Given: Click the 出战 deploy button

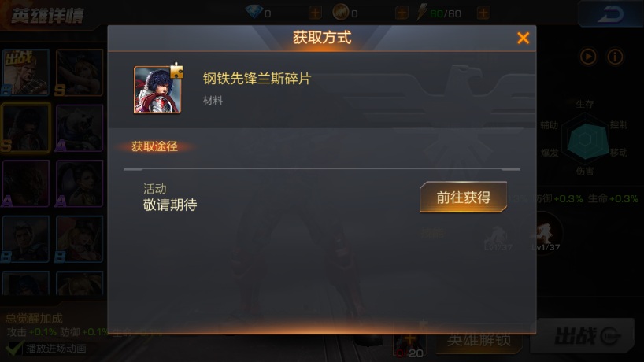Looking at the screenshot, I should [583, 336].
